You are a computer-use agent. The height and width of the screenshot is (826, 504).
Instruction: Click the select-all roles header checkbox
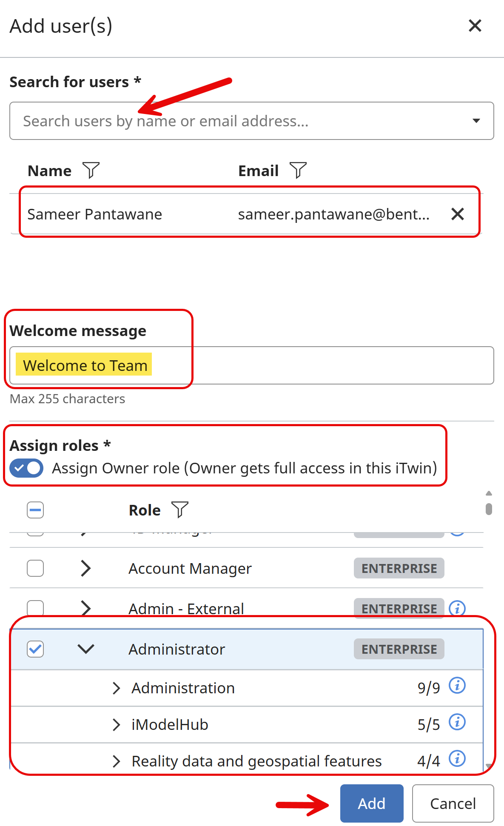pos(35,510)
